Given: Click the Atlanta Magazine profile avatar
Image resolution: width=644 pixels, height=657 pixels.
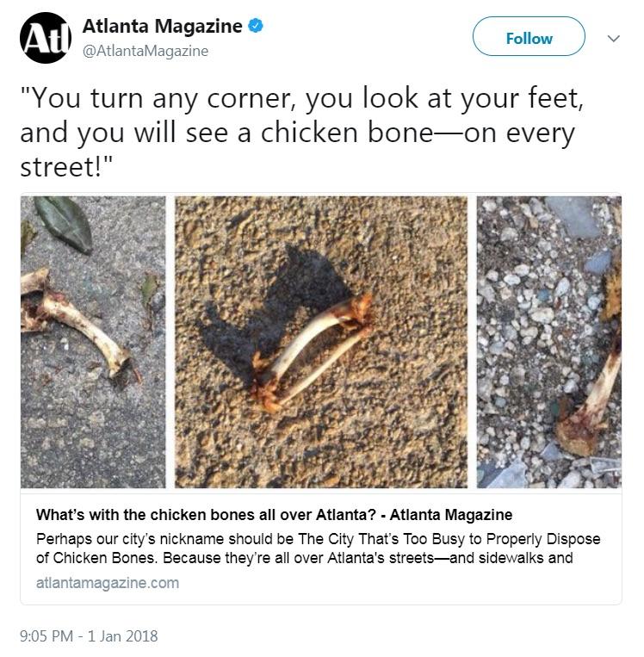Looking at the screenshot, I should coord(46,38).
